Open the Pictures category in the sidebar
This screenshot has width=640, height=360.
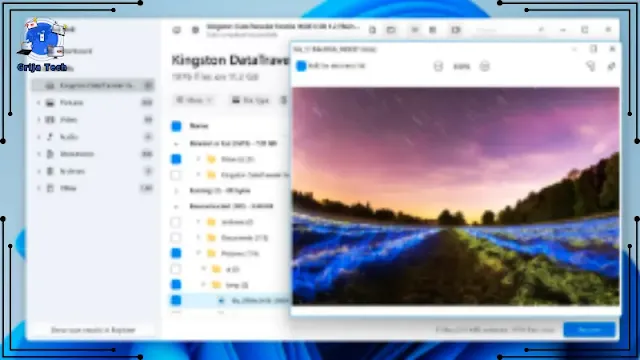point(94,102)
